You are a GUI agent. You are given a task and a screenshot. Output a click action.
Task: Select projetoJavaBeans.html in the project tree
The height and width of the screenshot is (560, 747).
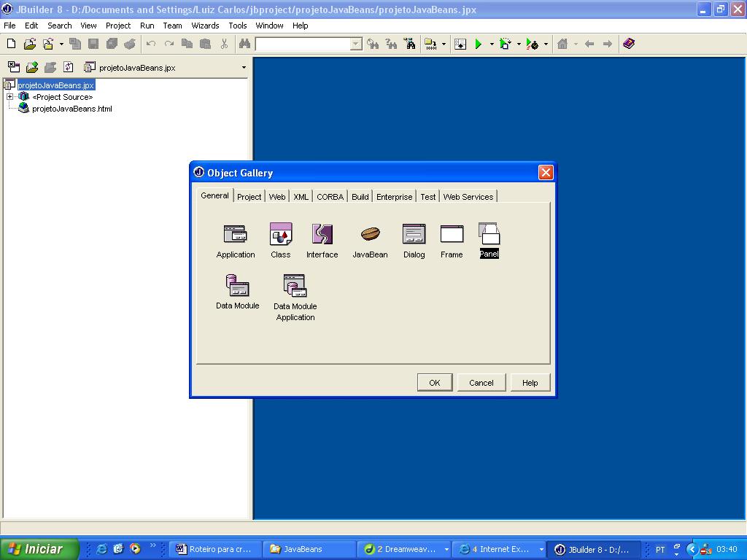71,109
